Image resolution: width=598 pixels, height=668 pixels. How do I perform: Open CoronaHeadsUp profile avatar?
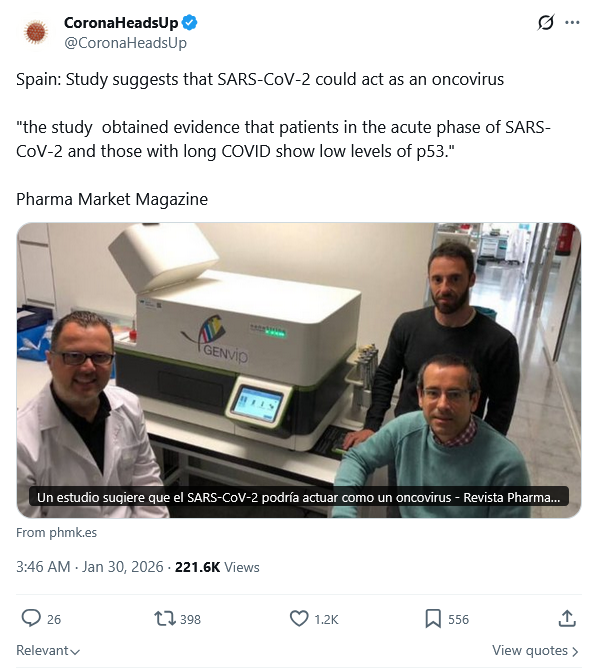point(36,32)
